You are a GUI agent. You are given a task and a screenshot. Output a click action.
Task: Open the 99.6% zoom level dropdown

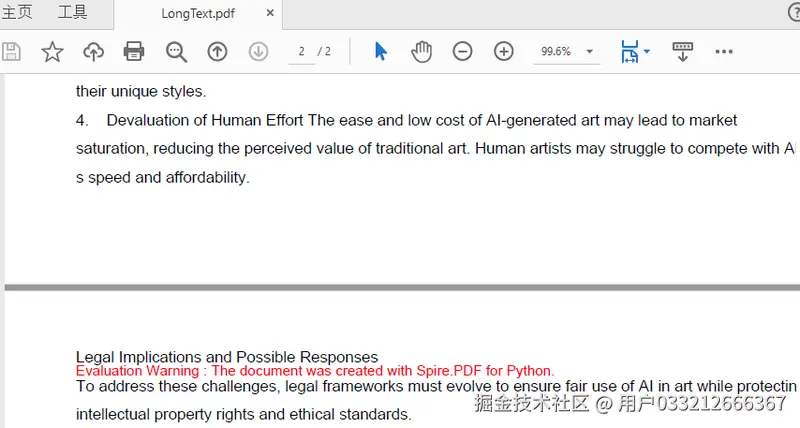pos(590,52)
